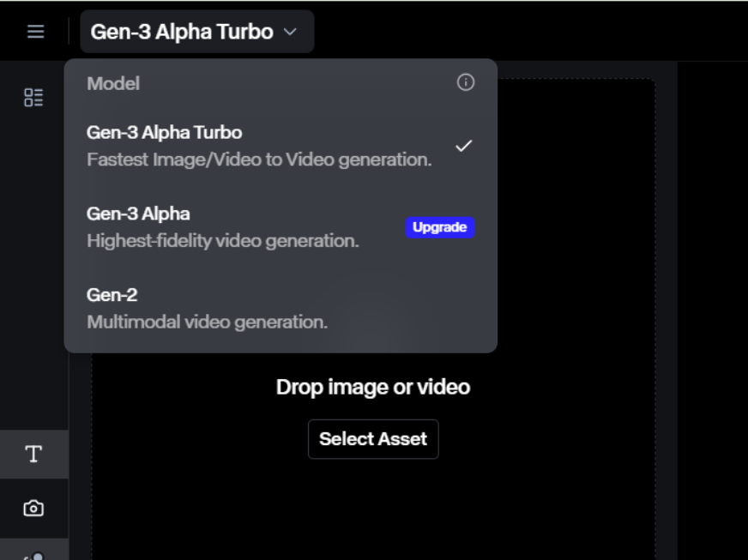This screenshot has width=748, height=560.
Task: Choose the Gen-3 Alpha model option
Action: 139,214
